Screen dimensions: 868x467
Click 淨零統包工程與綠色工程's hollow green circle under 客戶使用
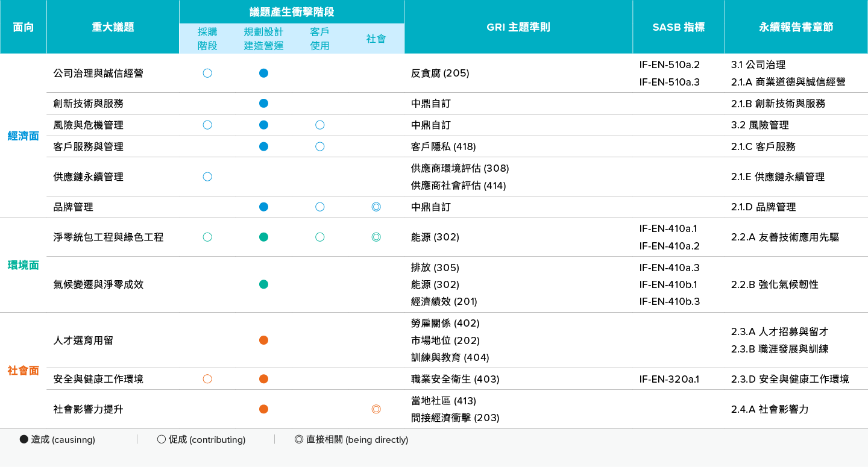coord(320,237)
